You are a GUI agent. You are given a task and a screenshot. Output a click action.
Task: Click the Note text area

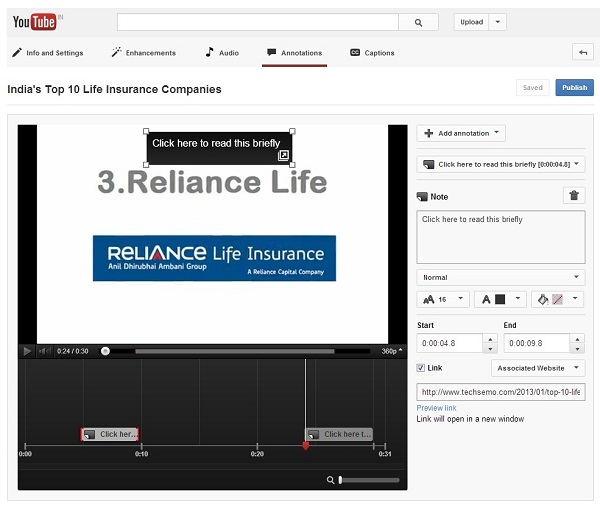point(501,237)
